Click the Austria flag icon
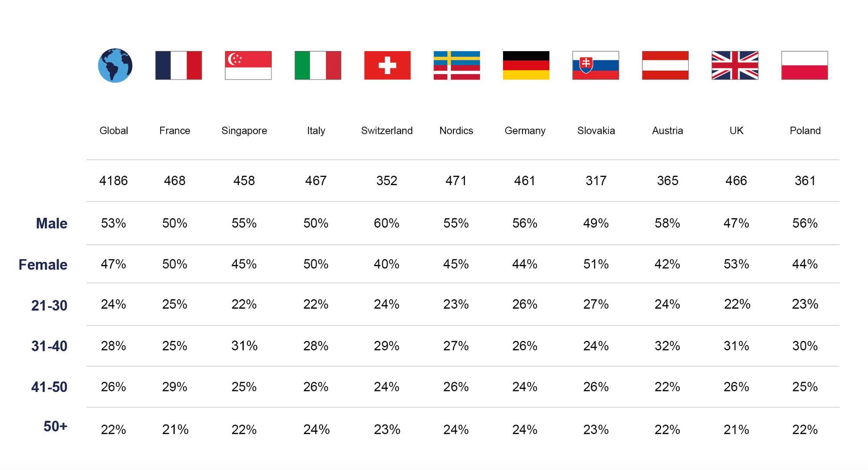Viewport: 868px width, 470px height. pyautogui.click(x=665, y=65)
